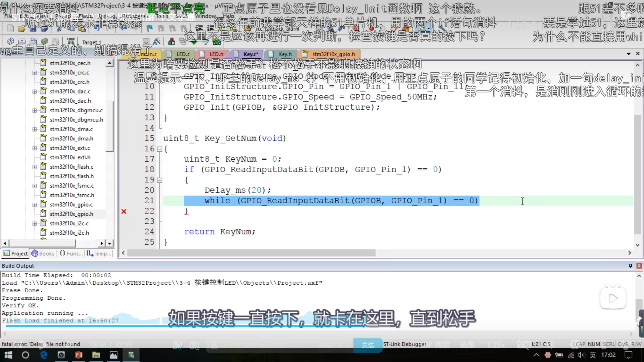Expand stm32f10x_gpio.c tree node
The height and width of the screenshot is (362, 644).
pos(34,205)
